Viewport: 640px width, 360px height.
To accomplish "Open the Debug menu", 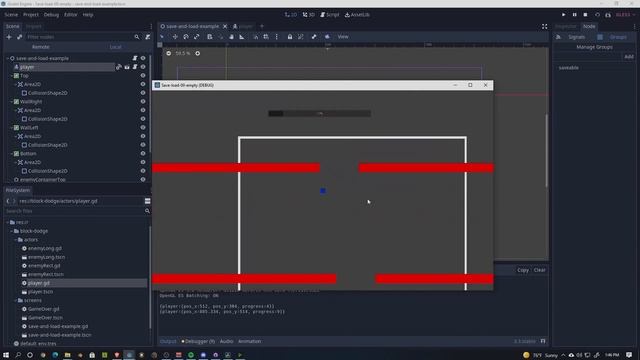I will [51, 15].
